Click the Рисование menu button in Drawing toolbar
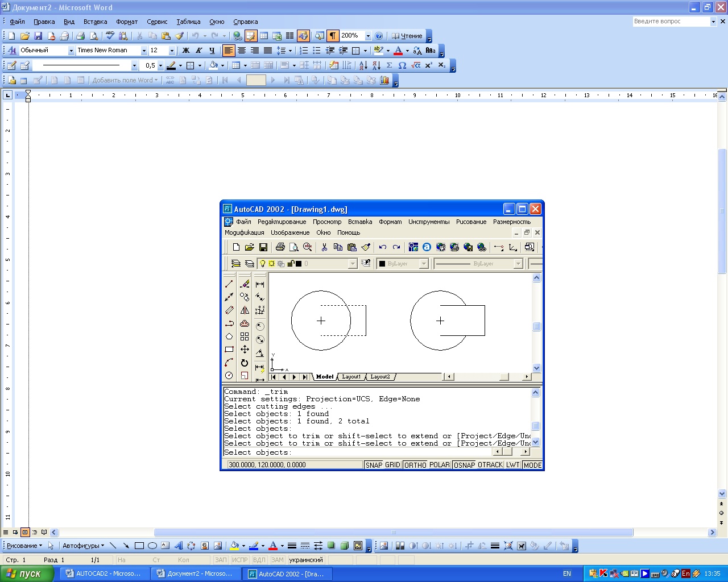This screenshot has width=728, height=582. [x=24, y=546]
